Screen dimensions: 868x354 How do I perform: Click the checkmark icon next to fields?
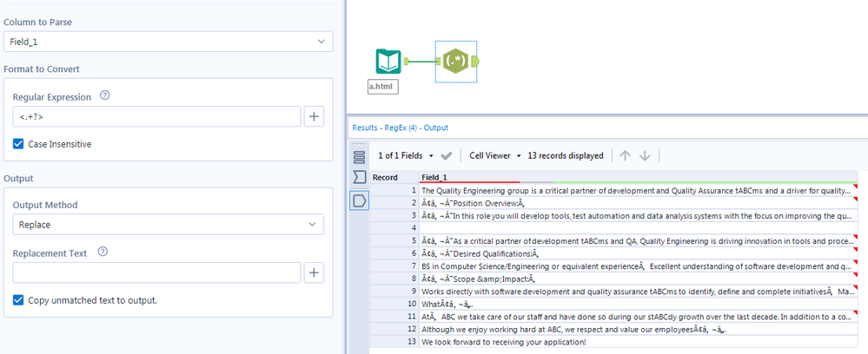pos(447,156)
